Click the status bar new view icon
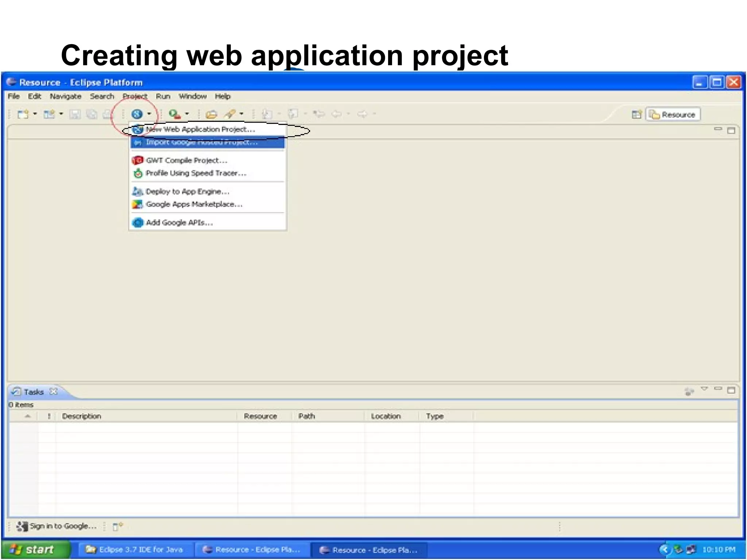This screenshot has height=560, width=747. coord(117,526)
